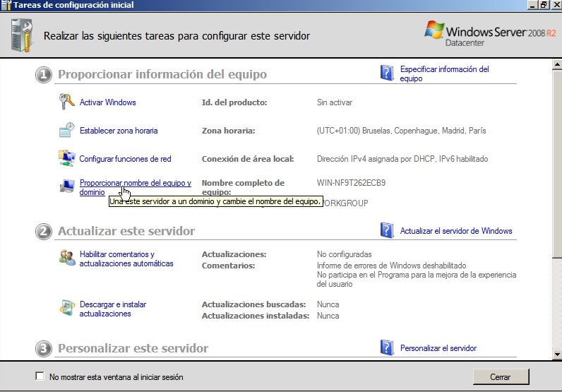Open Especificar información del equipo help link

pyautogui.click(x=444, y=73)
